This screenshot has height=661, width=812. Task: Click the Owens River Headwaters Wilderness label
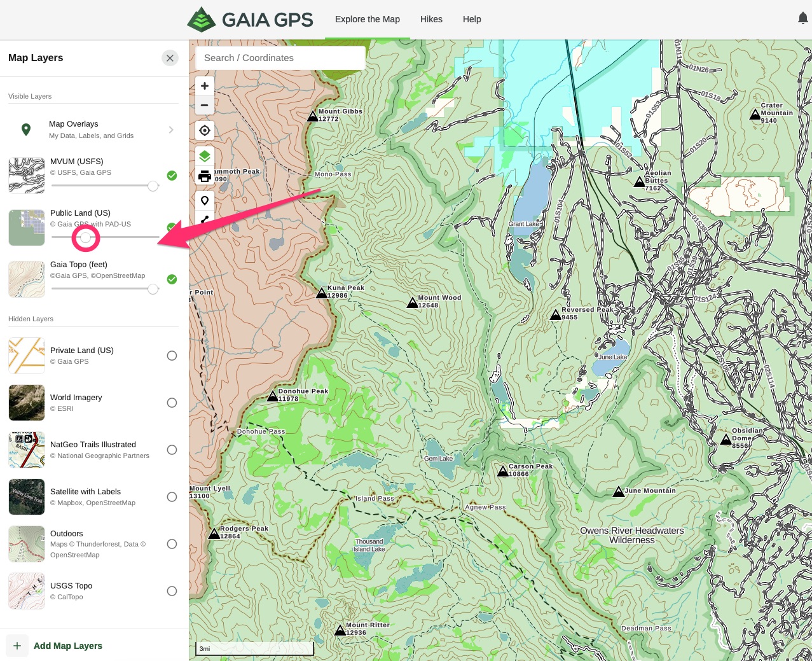tap(632, 535)
